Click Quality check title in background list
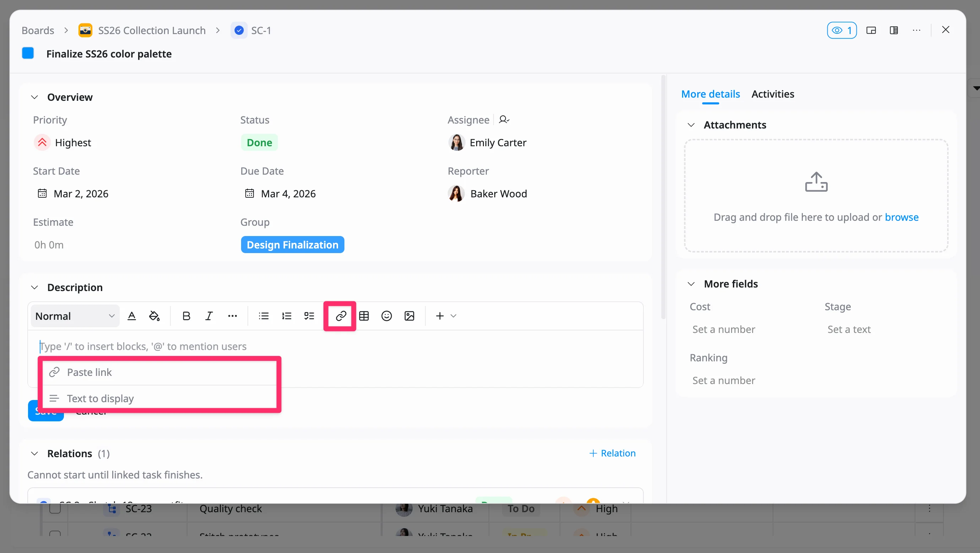Viewport: 980px width, 553px height. (x=230, y=509)
